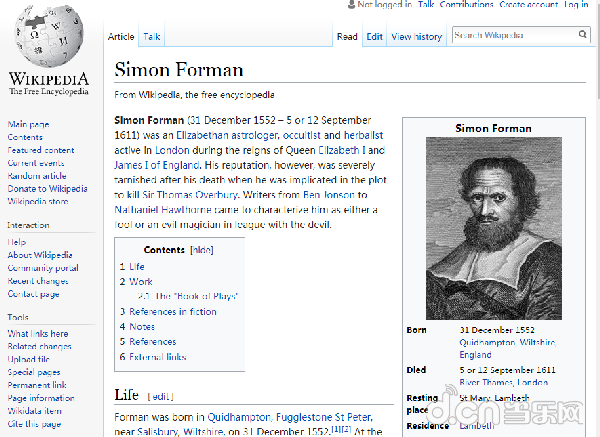
Task: Click Create account link
Action: pyautogui.click(x=529, y=4)
